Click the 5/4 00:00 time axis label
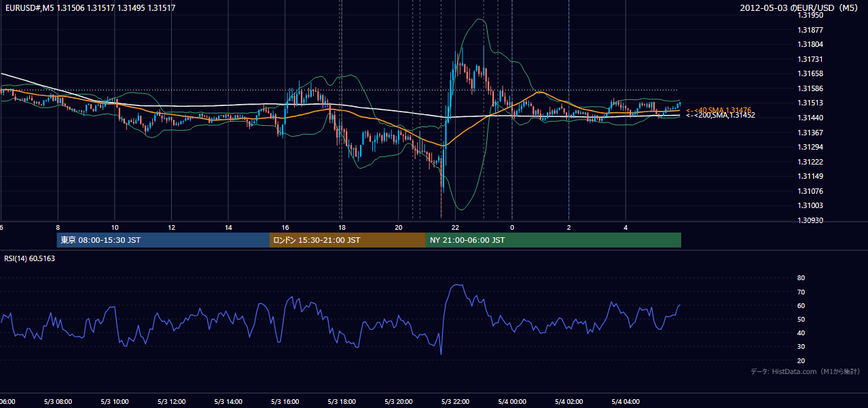The width and height of the screenshot is (868, 408). tap(512, 402)
